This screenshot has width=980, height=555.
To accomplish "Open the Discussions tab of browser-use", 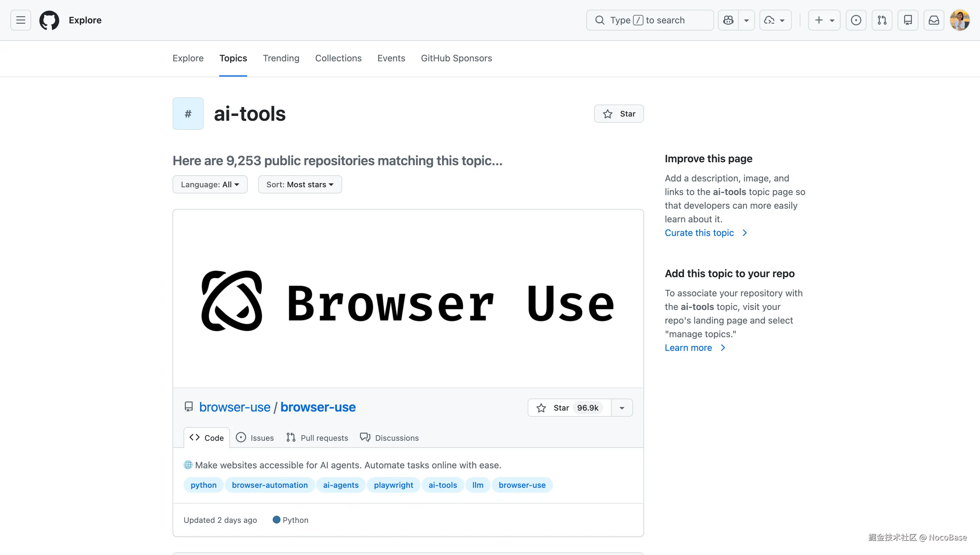I will click(389, 438).
